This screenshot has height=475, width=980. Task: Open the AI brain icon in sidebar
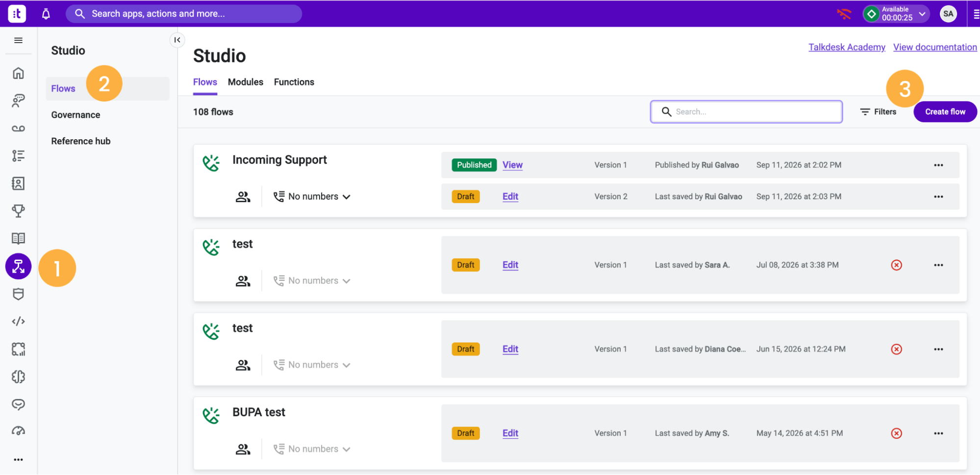(x=19, y=377)
